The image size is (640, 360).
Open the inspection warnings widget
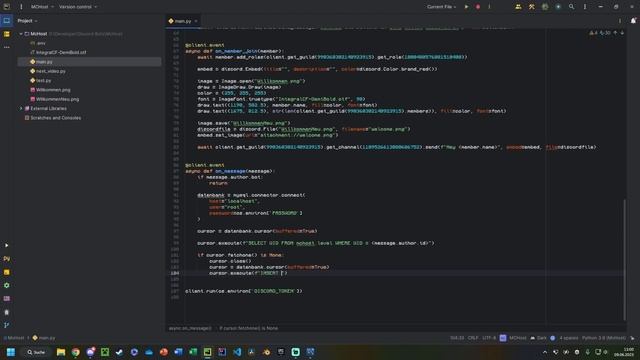(x=600, y=33)
